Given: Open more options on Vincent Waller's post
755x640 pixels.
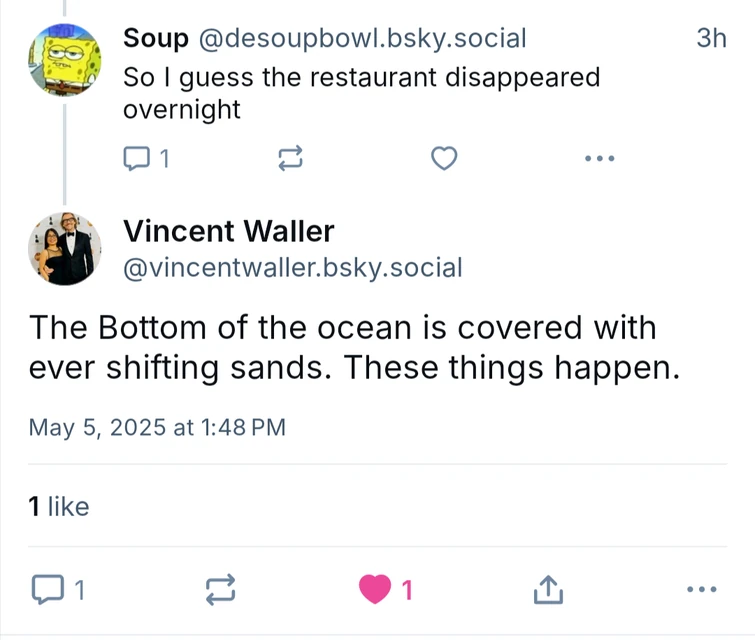Looking at the screenshot, I should 703,590.
